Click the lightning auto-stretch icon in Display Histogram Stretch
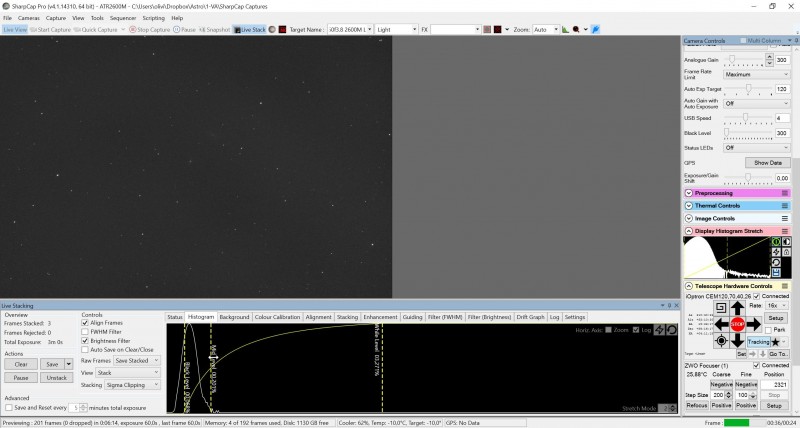Viewport: 800px width, 428px height. [x=776, y=252]
